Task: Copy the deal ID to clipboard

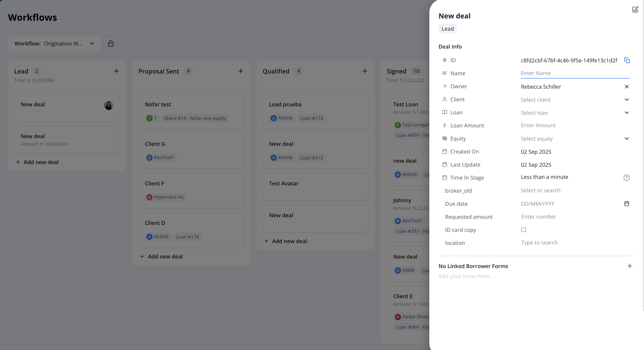Action: click(x=627, y=60)
